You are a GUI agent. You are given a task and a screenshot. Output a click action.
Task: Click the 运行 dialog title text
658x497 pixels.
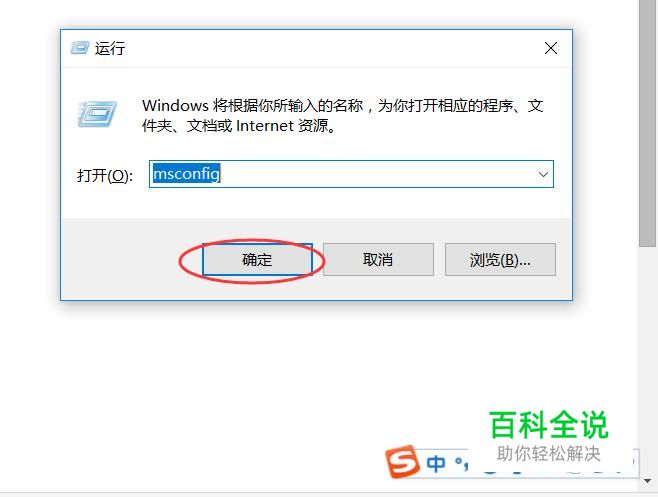coord(110,48)
